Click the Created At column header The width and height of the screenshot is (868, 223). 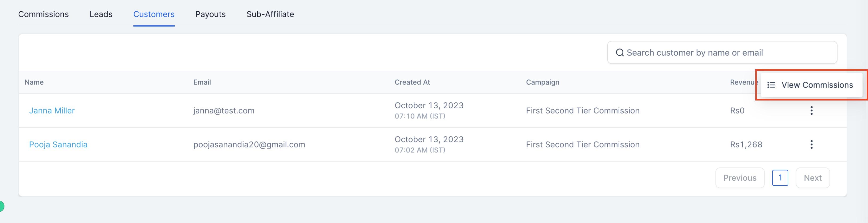412,82
